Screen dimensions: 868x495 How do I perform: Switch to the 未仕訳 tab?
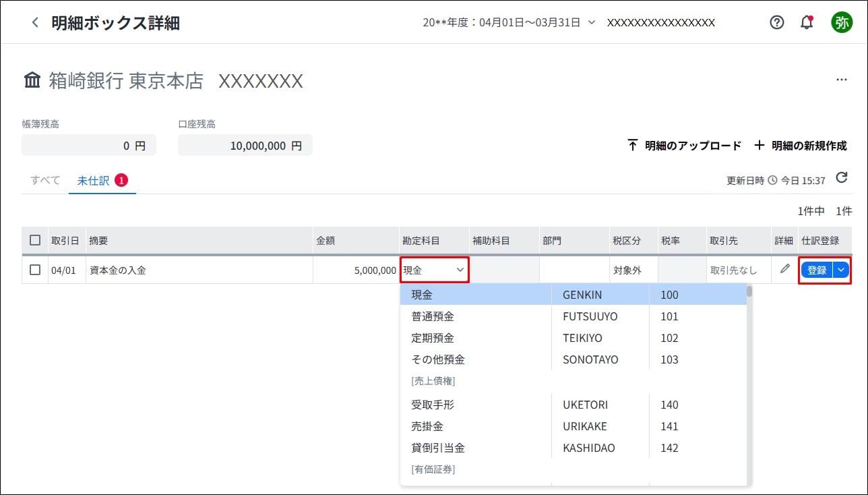[102, 181]
